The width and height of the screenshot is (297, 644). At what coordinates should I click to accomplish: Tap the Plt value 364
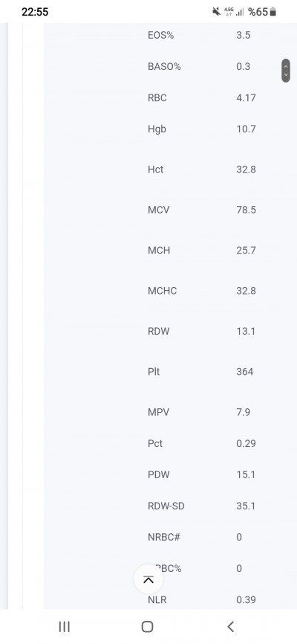245,372
